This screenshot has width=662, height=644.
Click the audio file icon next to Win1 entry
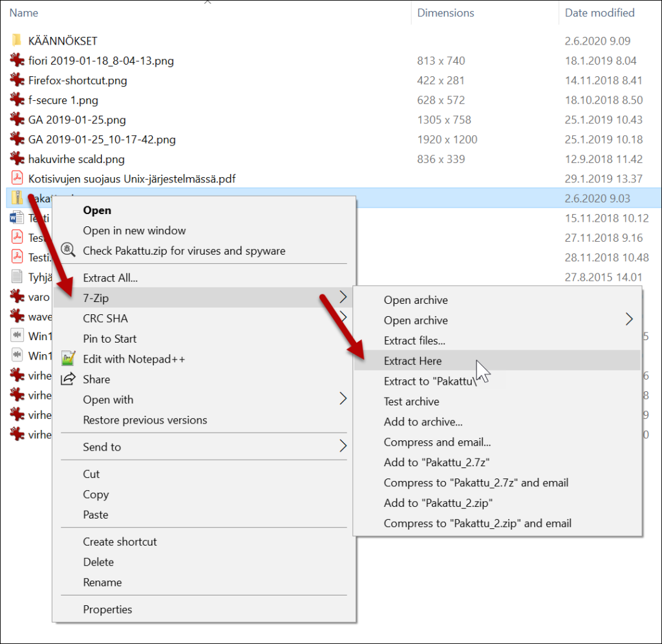pos(17,336)
